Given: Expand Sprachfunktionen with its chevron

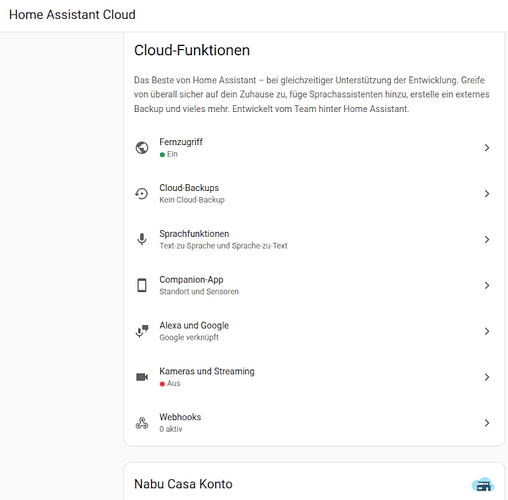Looking at the screenshot, I should (487, 239).
